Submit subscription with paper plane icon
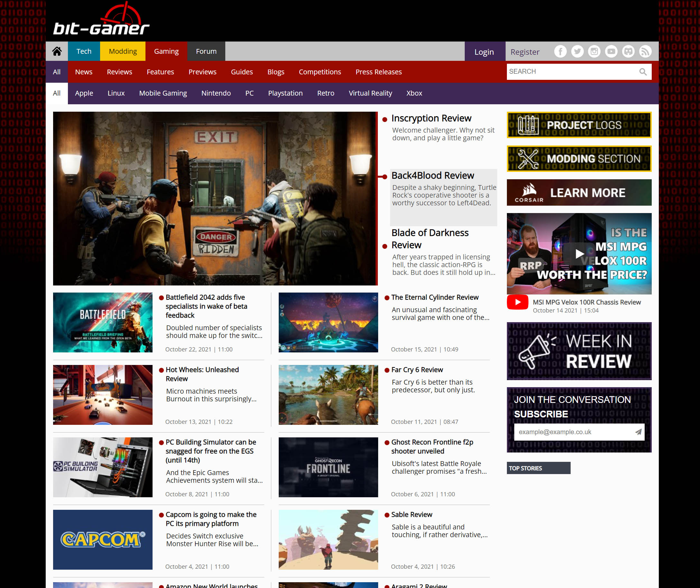 coord(638,432)
